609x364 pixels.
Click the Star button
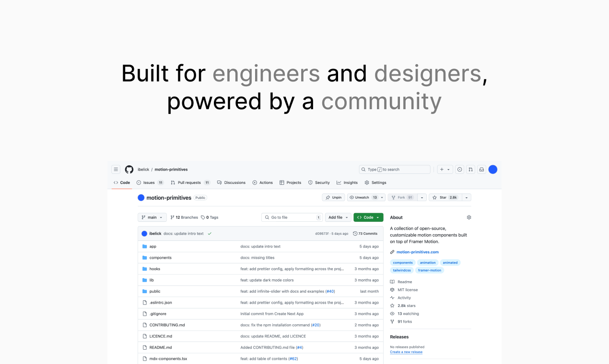coord(445,197)
